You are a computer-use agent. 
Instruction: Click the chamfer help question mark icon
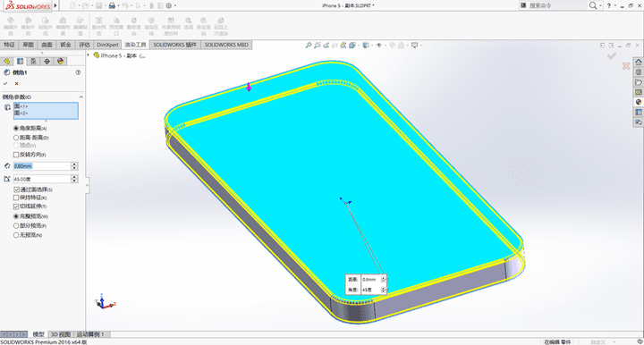tap(78, 72)
